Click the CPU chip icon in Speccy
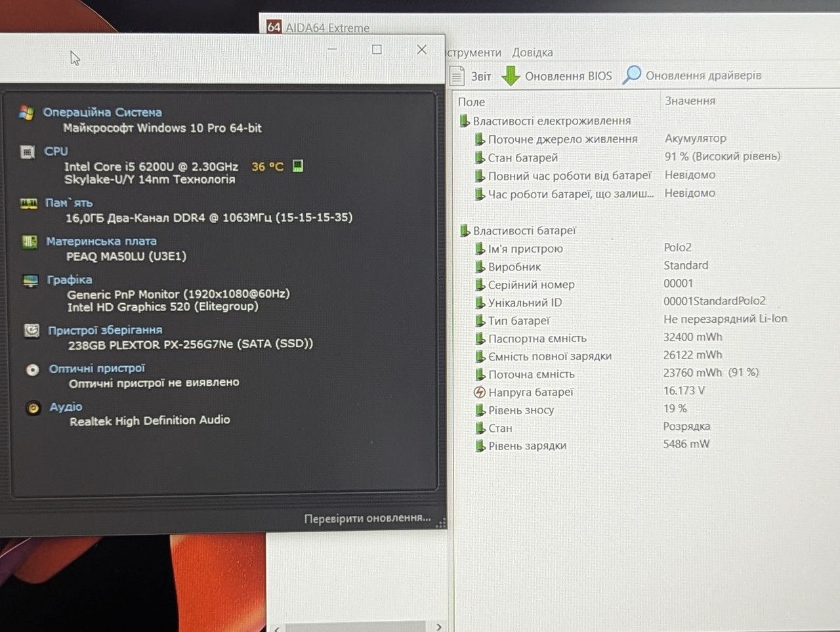The height and width of the screenshot is (632, 840). (28, 152)
